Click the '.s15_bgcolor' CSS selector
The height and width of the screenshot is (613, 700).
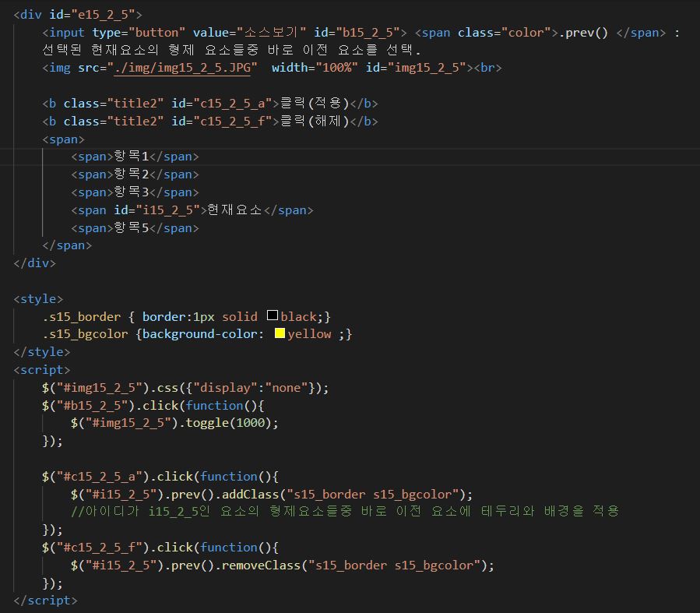pos(86,334)
